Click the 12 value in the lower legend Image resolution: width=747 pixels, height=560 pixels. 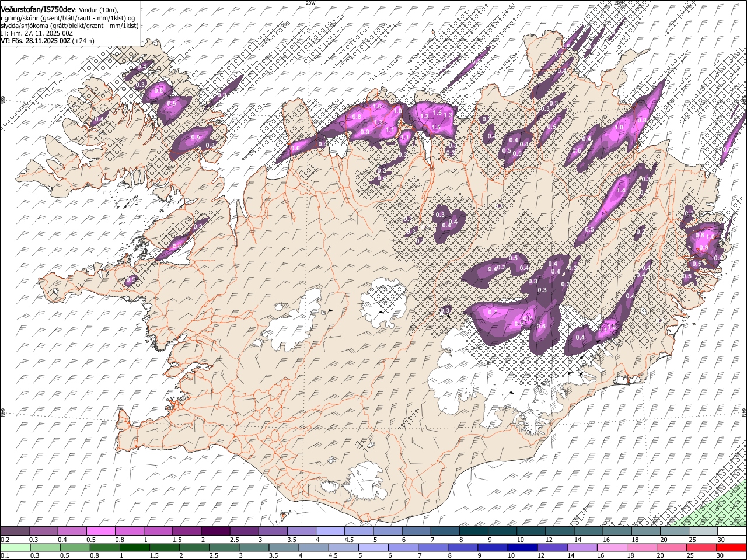541,556
